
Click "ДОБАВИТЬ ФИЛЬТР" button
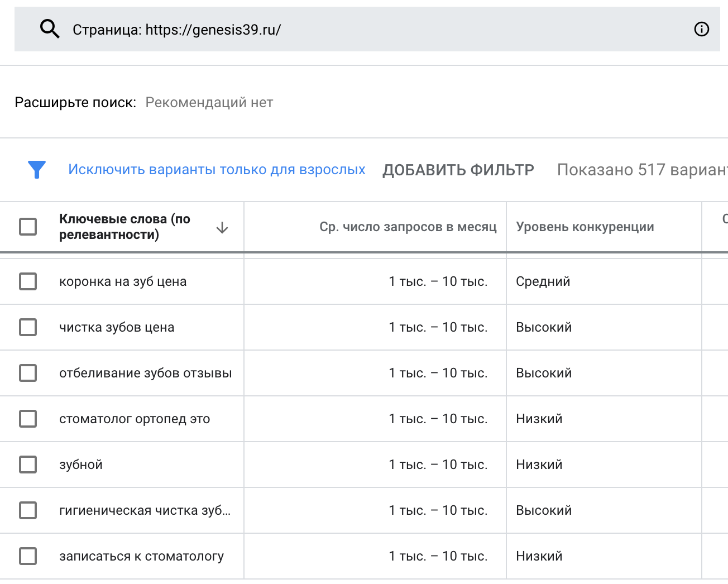point(458,170)
